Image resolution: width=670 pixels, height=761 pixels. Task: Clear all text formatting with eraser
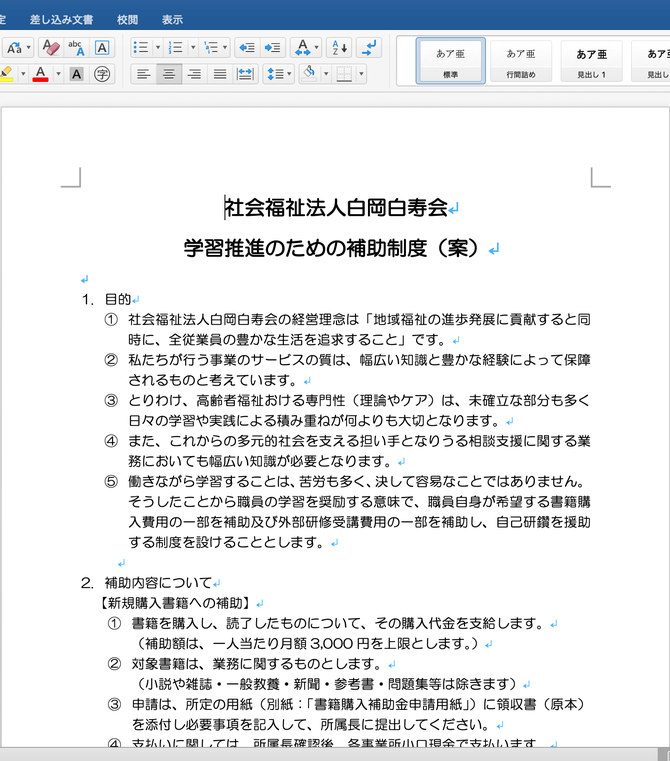pos(50,48)
